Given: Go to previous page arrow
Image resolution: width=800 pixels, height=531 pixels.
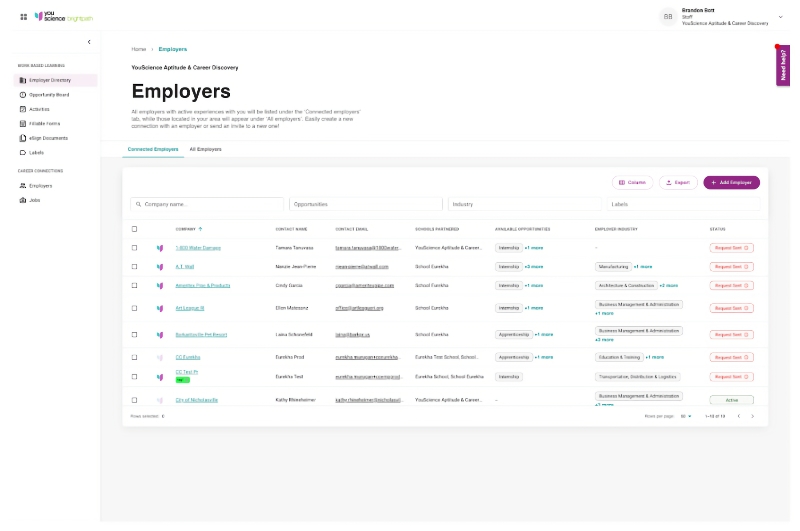Looking at the screenshot, I should click(x=739, y=416).
